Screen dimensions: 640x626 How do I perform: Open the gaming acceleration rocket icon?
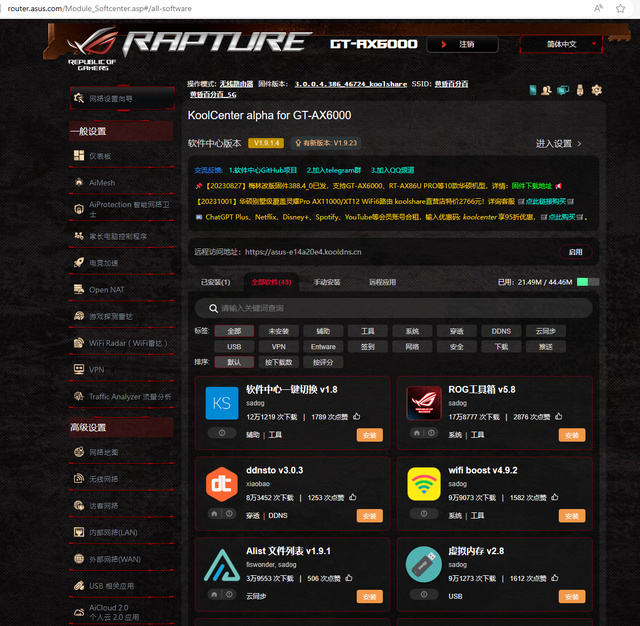(79, 262)
